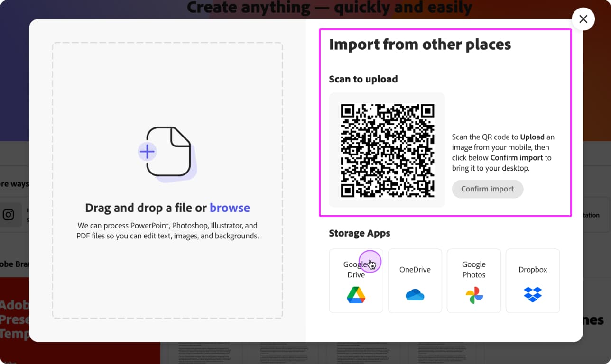Click the supported file types description text

click(167, 230)
